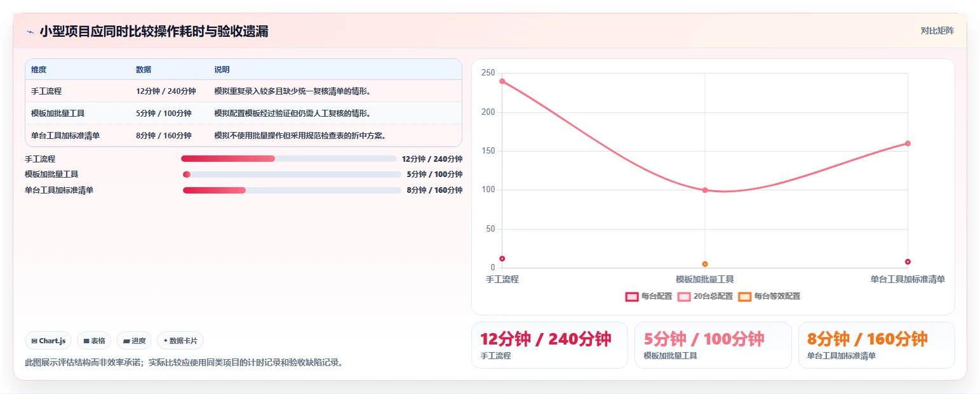
Task: Click the 每台配置 legend color box
Action: point(632,296)
